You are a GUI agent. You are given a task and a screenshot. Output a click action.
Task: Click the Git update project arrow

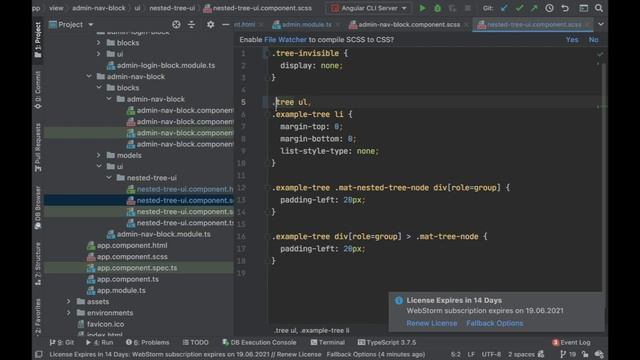(504, 8)
